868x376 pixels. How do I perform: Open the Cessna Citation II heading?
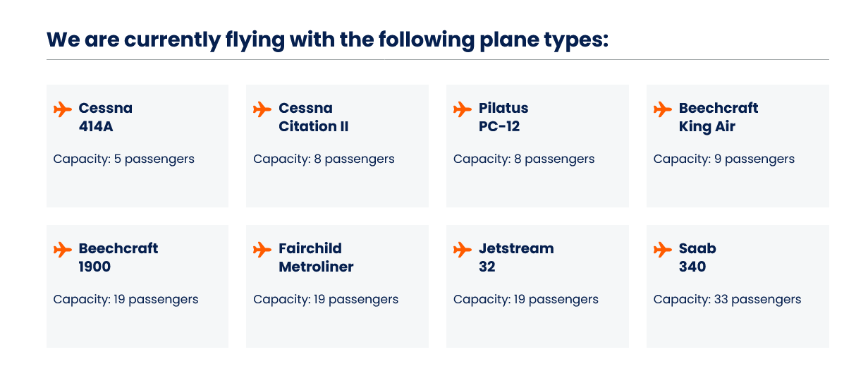313,117
